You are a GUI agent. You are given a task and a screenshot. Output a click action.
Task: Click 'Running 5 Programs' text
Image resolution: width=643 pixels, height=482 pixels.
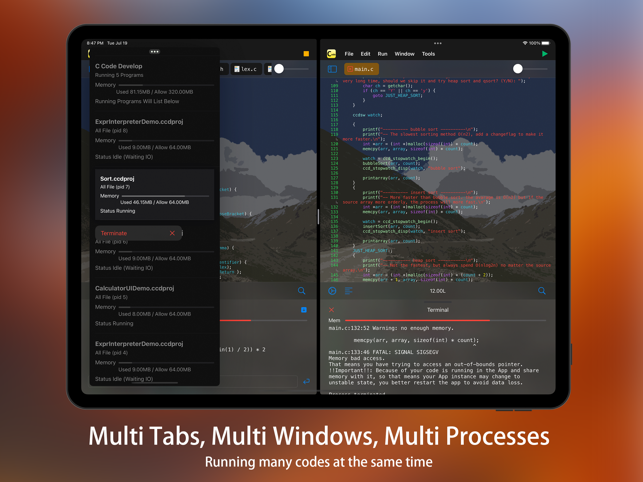119,75
